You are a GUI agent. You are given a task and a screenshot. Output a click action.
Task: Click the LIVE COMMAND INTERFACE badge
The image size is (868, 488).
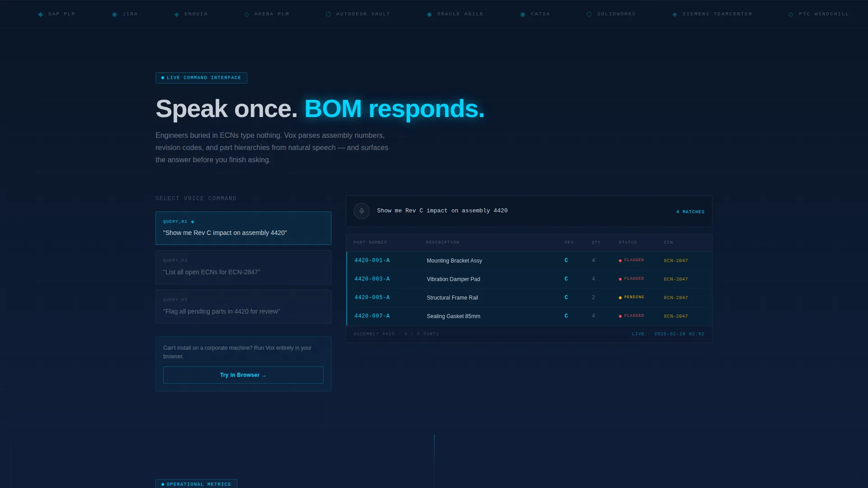pyautogui.click(x=201, y=78)
